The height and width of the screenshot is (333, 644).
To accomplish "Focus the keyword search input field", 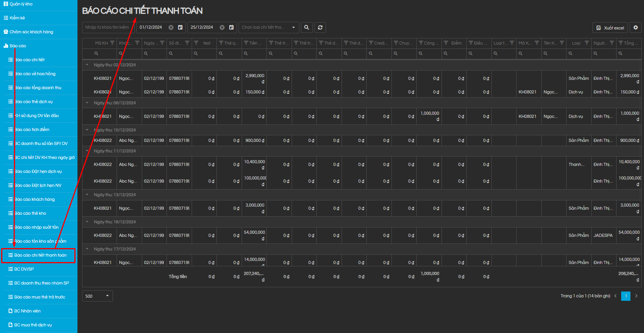I will pos(108,28).
